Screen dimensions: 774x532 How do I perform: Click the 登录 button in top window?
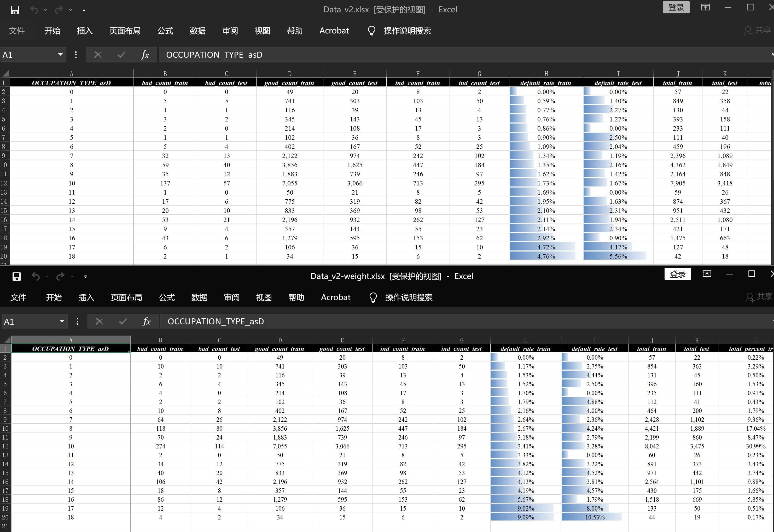click(x=676, y=7)
